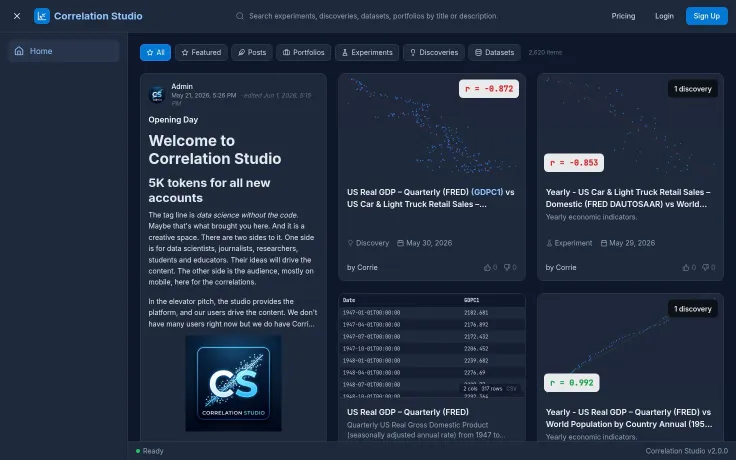
Task: Click the 1947-01-01T00:00:00 table cell
Action: click(x=371, y=313)
